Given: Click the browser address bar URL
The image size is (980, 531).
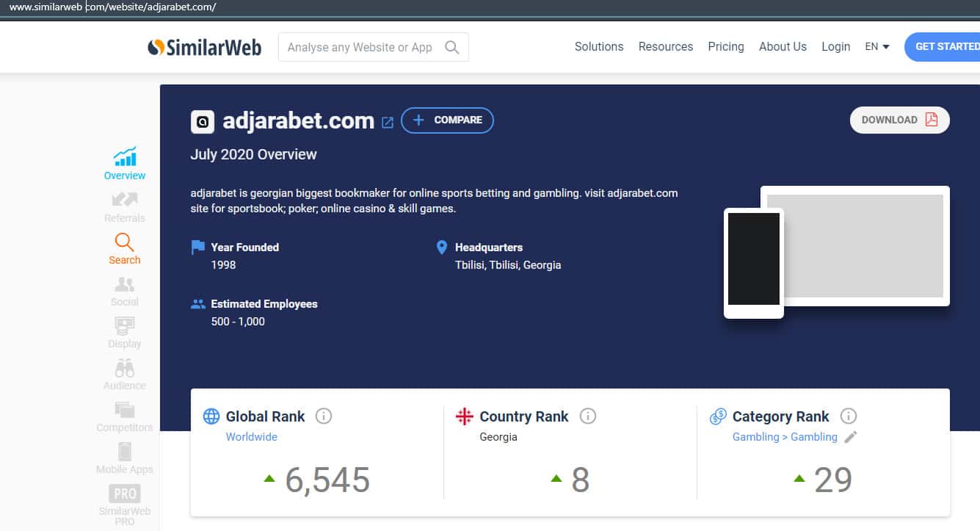Looking at the screenshot, I should point(113,7).
